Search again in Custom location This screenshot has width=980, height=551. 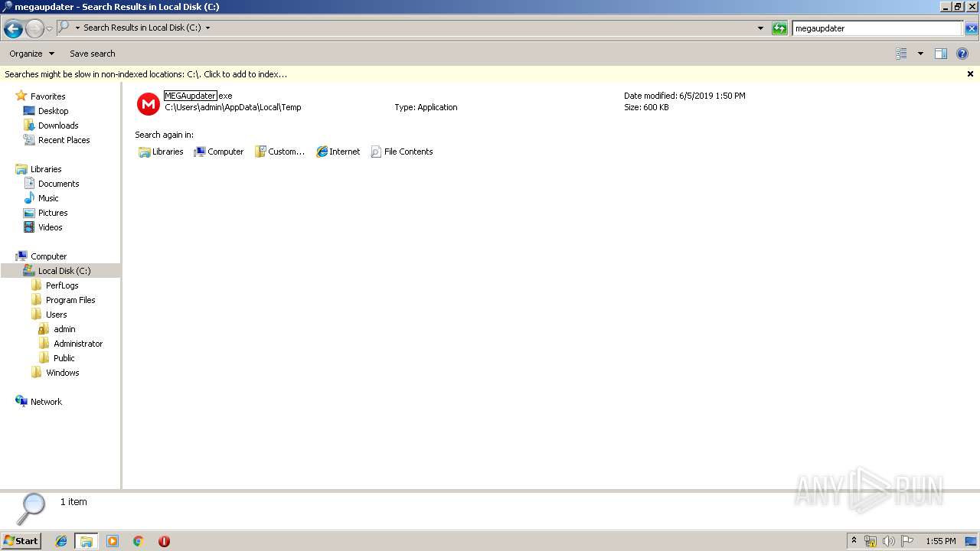click(279, 152)
